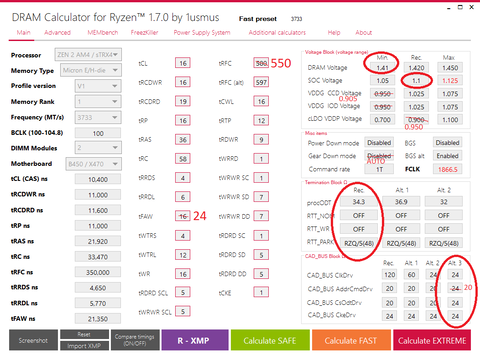Click Gear Down mode value field
This screenshot has height=360, width=480.
[x=379, y=156]
